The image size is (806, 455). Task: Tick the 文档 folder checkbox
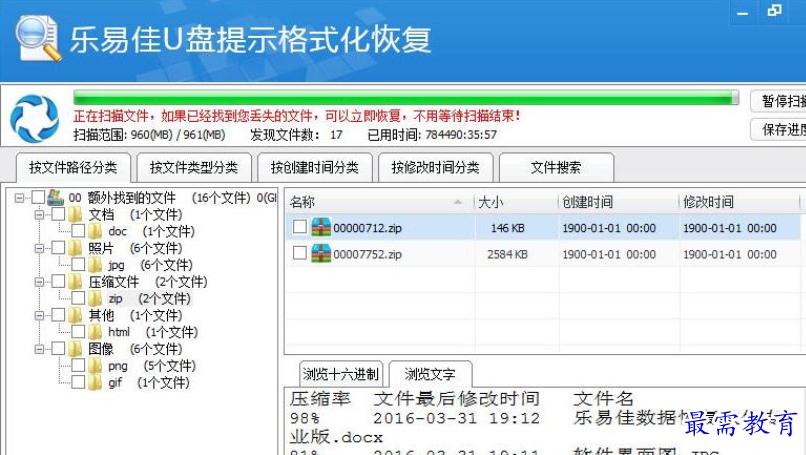58,214
